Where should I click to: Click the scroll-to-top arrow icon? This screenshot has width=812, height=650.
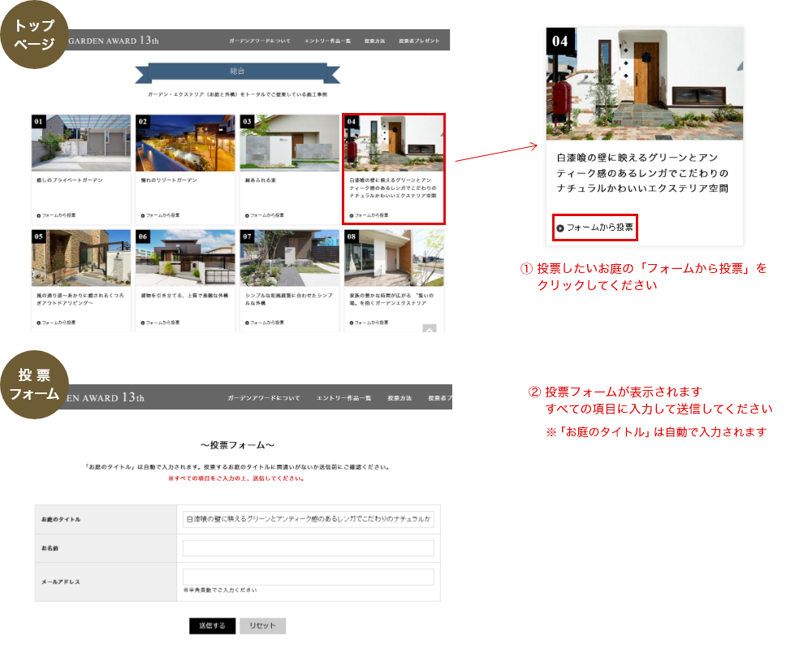pyautogui.click(x=430, y=329)
